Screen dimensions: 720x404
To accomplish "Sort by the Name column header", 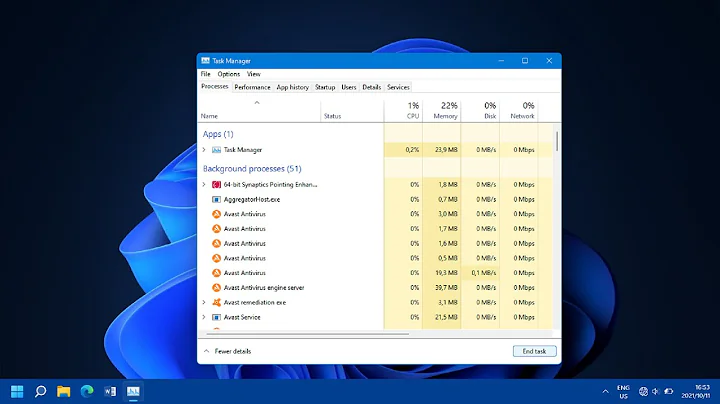I will 259,111.
